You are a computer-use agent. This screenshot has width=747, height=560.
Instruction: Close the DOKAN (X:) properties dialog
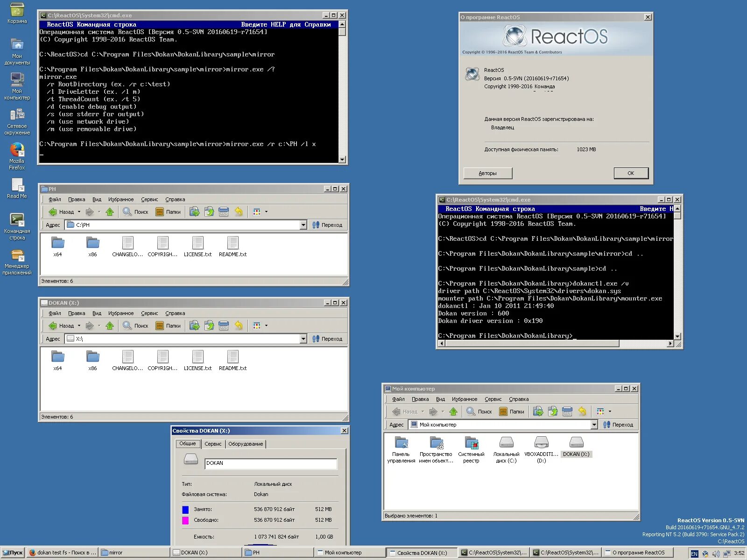[345, 431]
